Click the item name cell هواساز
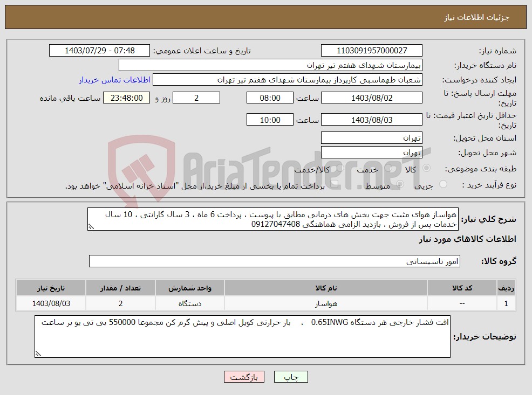The width and height of the screenshot is (532, 395). click(x=326, y=303)
